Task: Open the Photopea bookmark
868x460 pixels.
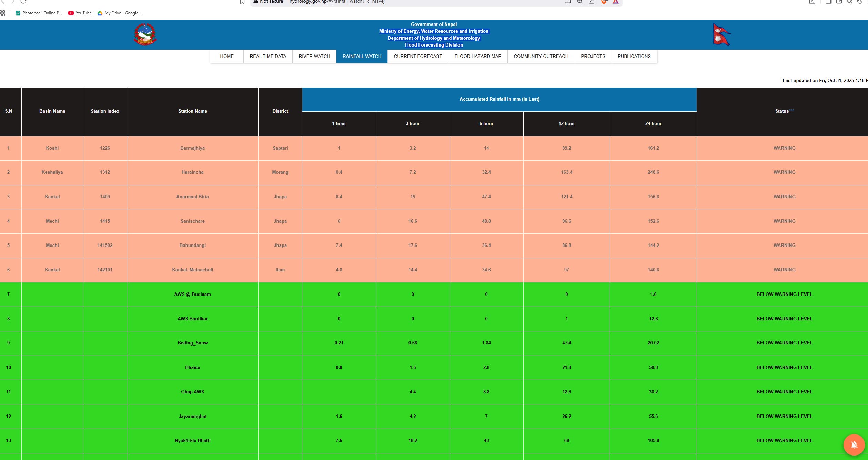Action: point(39,13)
